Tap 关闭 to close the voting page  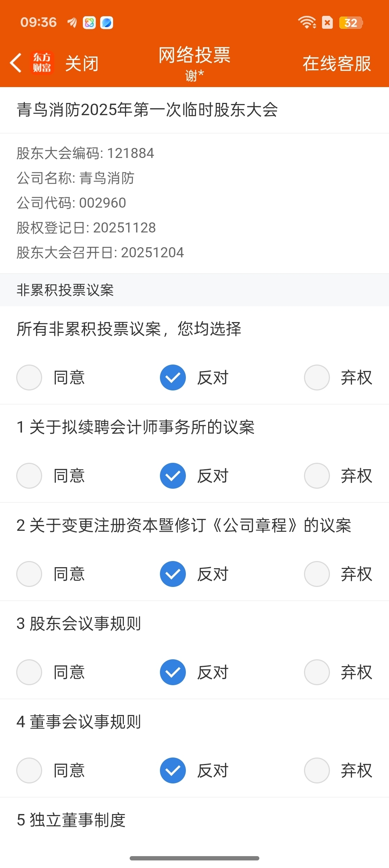click(x=82, y=64)
